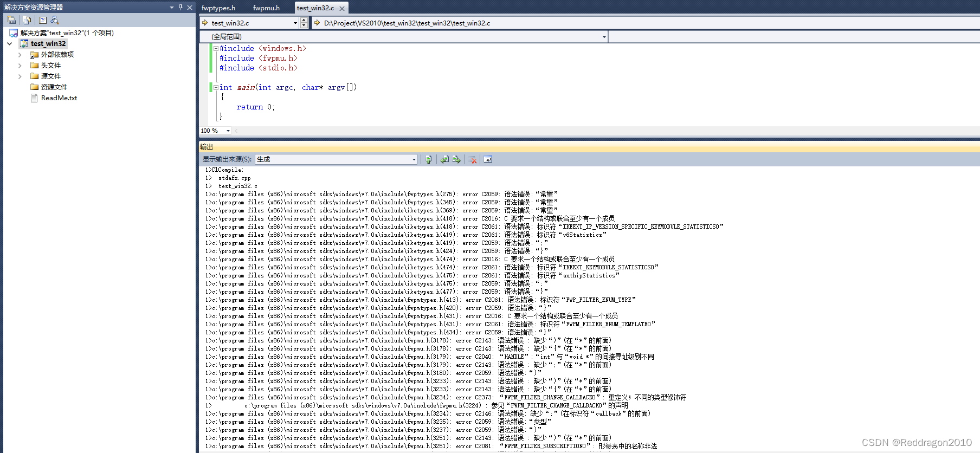This screenshot has height=453, width=980.
Task: Click the file path field D:\Project\VS2010
Action: [x=646, y=23]
